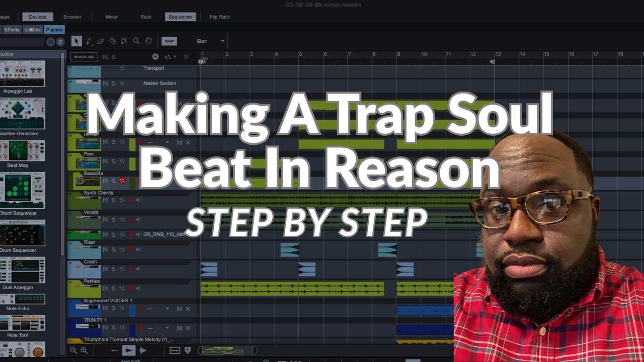This screenshot has height=362, width=644.
Task: Select the Utilities category button
Action: click(33, 30)
